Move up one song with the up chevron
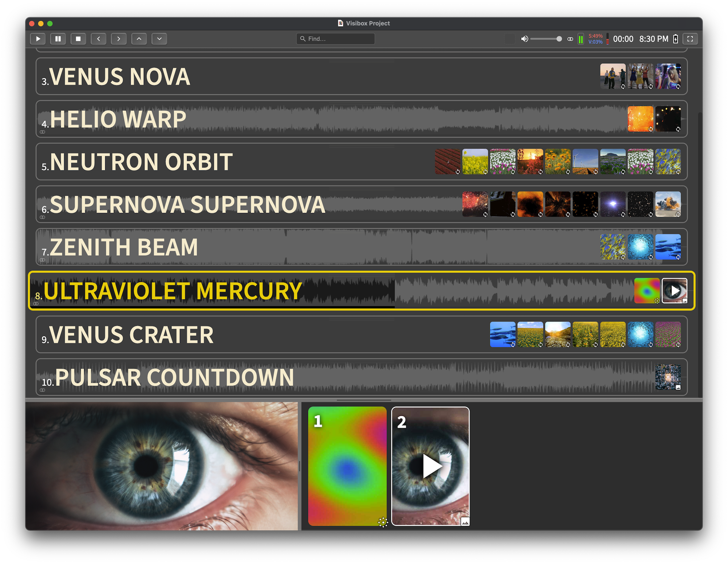 139,39
